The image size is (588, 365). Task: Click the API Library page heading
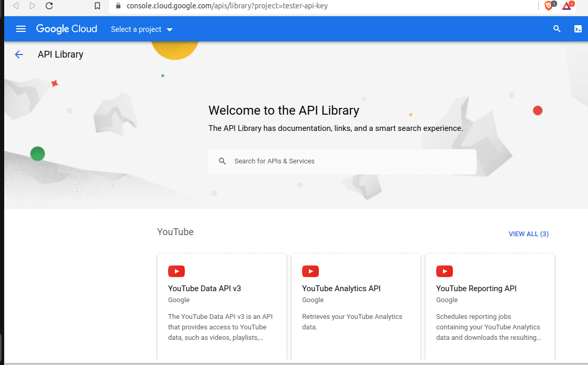60,54
